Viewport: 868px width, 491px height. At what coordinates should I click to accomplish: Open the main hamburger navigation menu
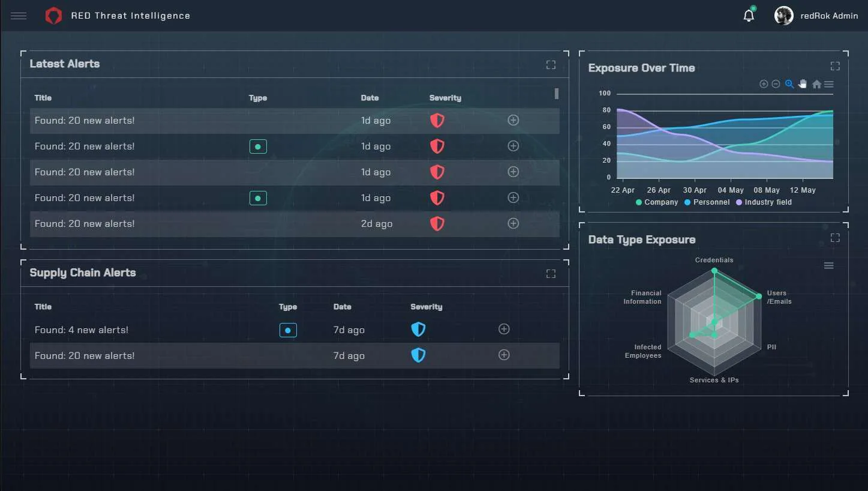tap(19, 16)
